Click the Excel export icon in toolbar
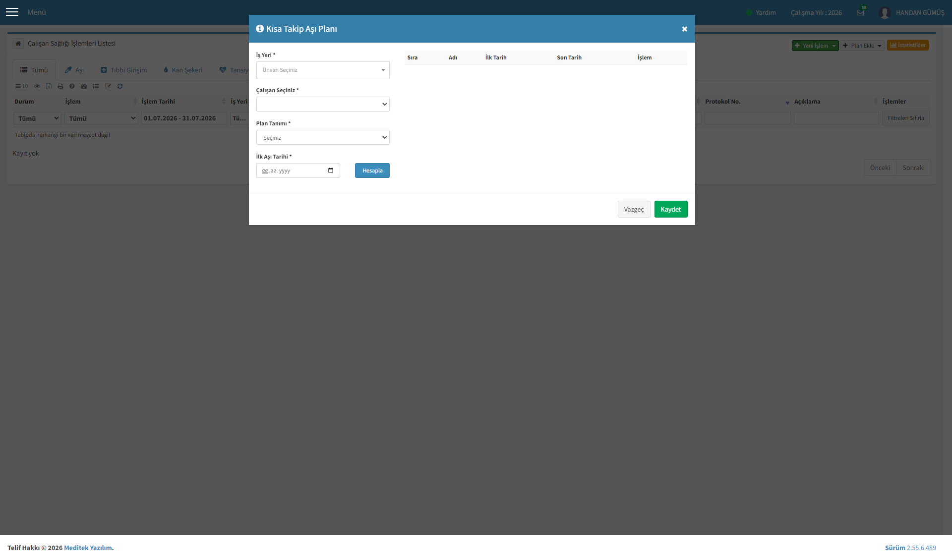 tap(49, 86)
